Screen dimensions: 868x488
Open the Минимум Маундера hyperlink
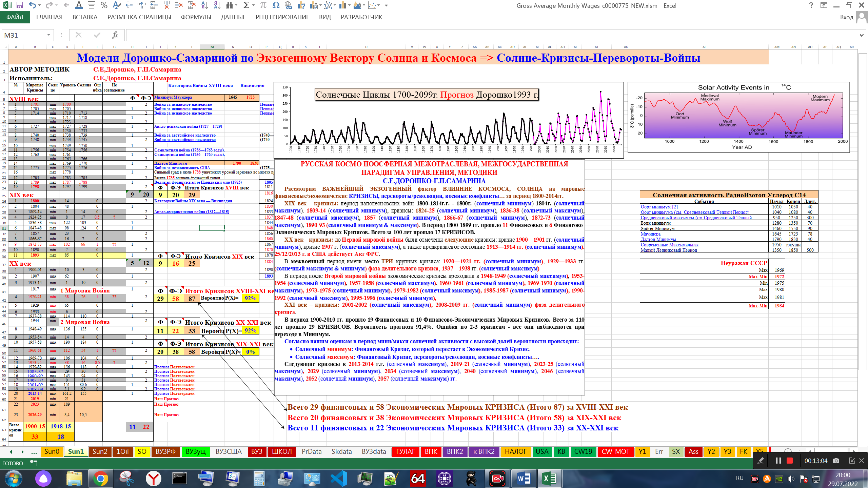pyautogui.click(x=173, y=97)
